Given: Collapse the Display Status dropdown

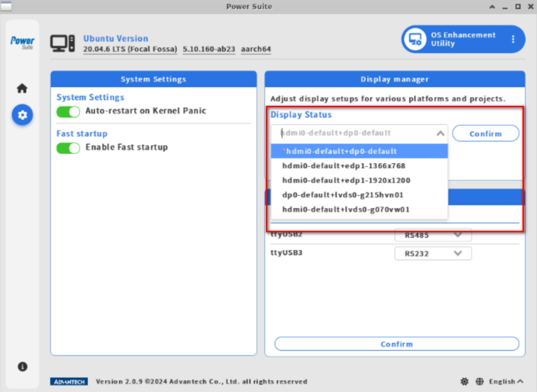Looking at the screenshot, I should 440,133.
